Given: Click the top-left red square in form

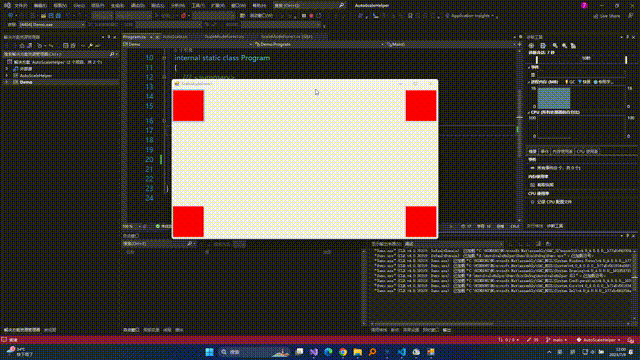Looking at the screenshot, I should pos(188,106).
